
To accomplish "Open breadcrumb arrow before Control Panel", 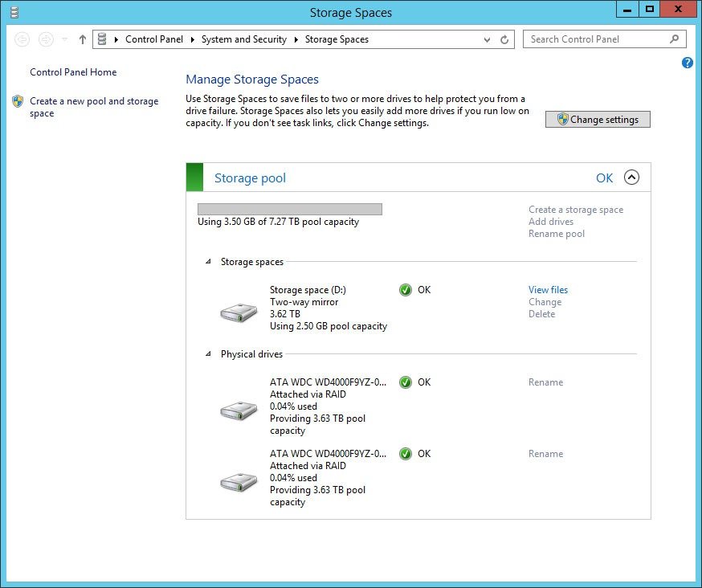I will [116, 39].
